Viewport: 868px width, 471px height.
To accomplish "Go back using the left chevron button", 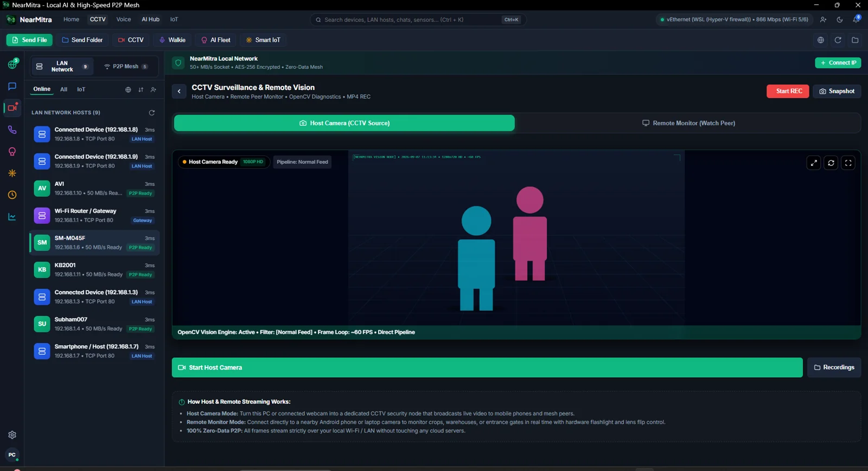I will tap(179, 91).
